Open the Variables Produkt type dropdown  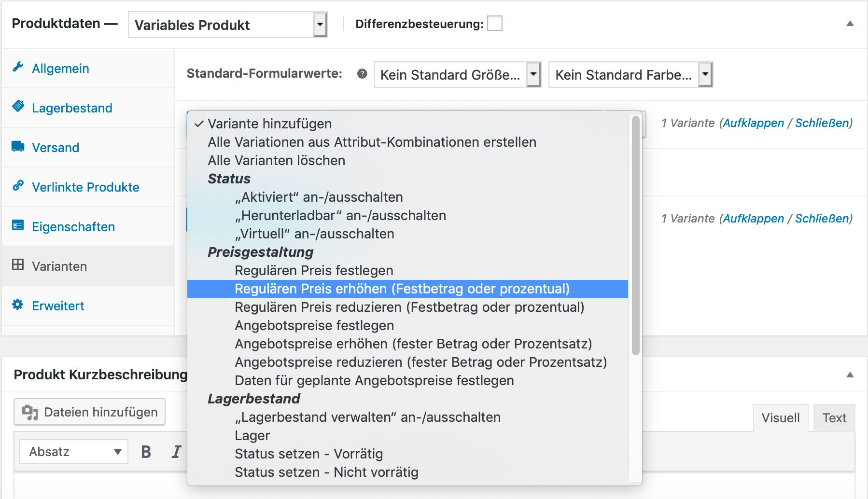coord(228,25)
